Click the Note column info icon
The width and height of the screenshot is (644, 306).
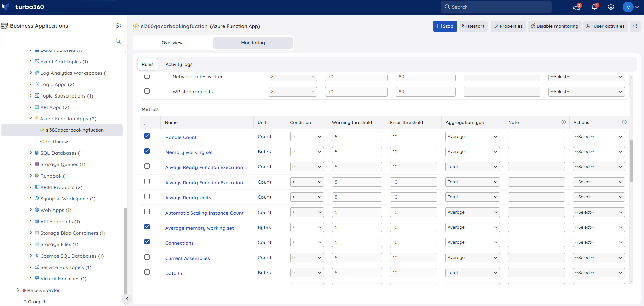tap(563, 122)
